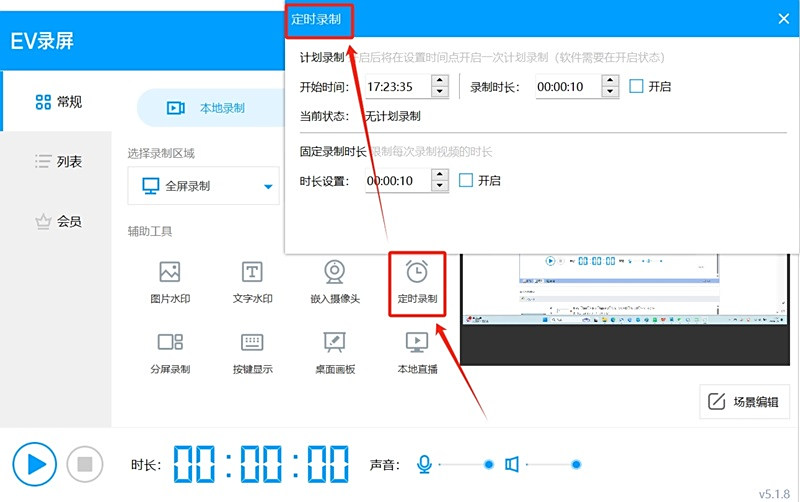Click the 选择录制区域 label
This screenshot has width=800, height=502.
point(161,153)
